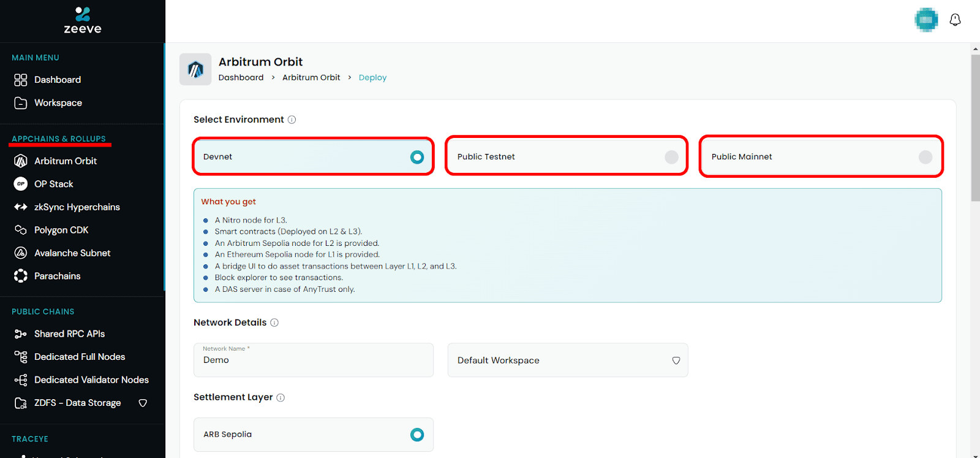Viewport: 980px width, 458px height.
Task: Click the Zeeve logo
Action: [83, 20]
